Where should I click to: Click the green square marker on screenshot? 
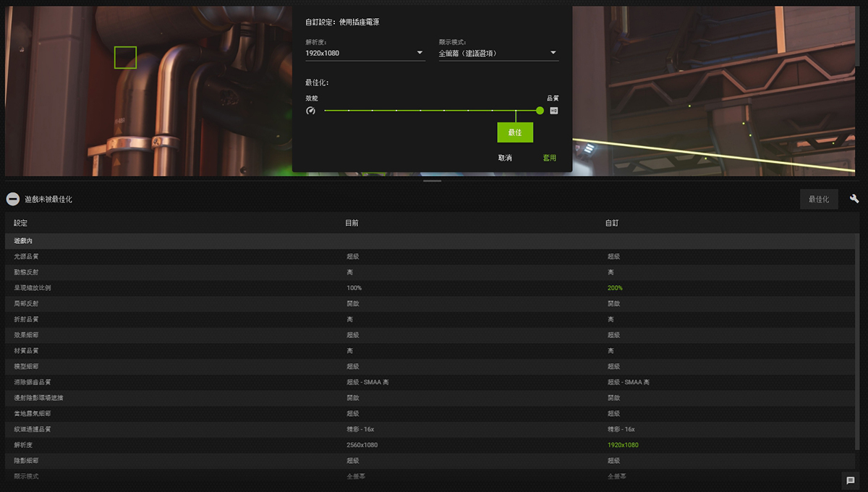point(125,57)
